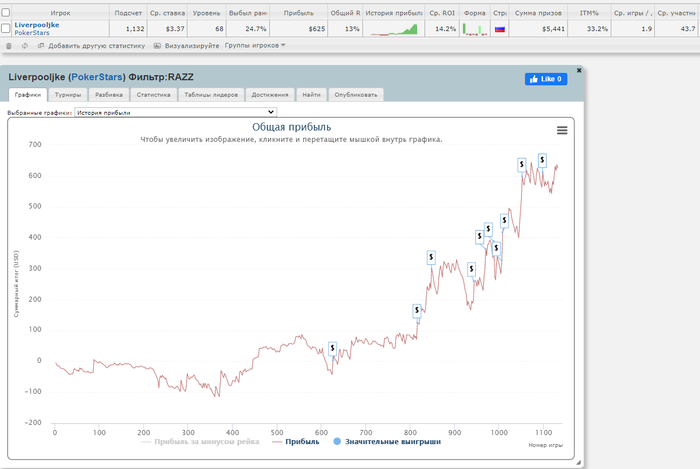The height and width of the screenshot is (469, 700).
Task: Click the 1,132 count cell
Action: [x=128, y=29]
